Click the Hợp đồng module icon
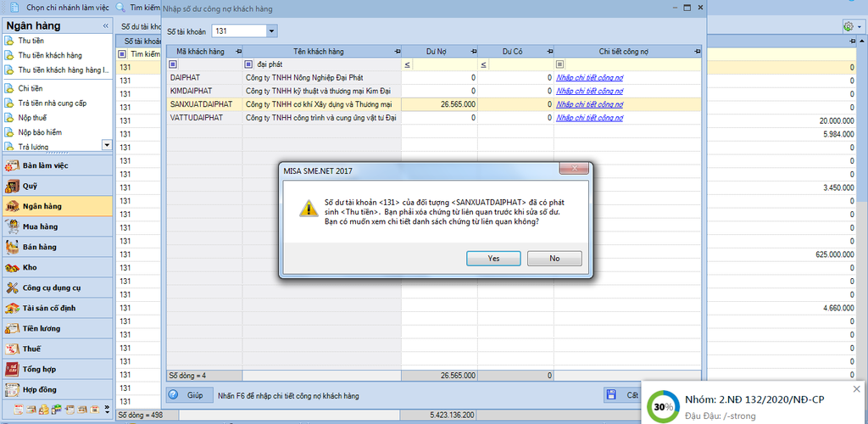868x424 pixels. point(12,390)
